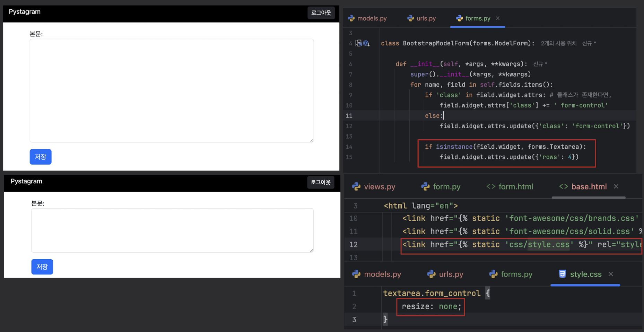Open the views.py tab in the middle editor

click(x=374, y=186)
